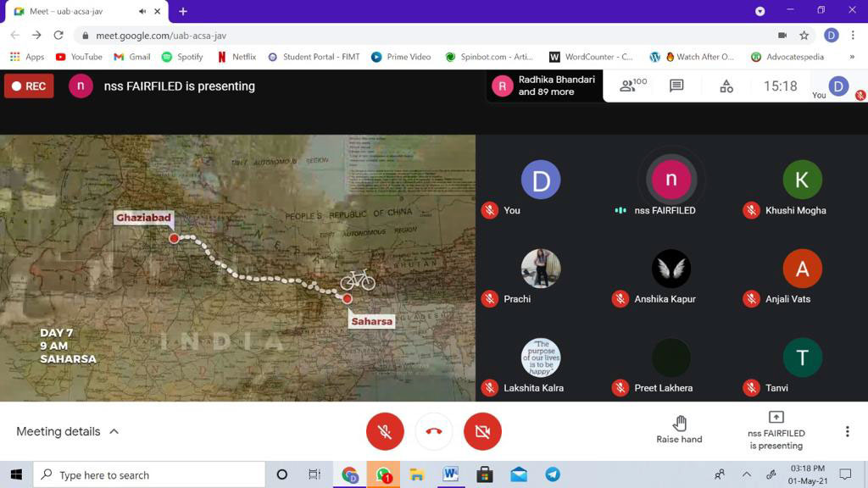Open the activities shapes icon
The width and height of the screenshot is (868, 488).
pyautogui.click(x=726, y=86)
